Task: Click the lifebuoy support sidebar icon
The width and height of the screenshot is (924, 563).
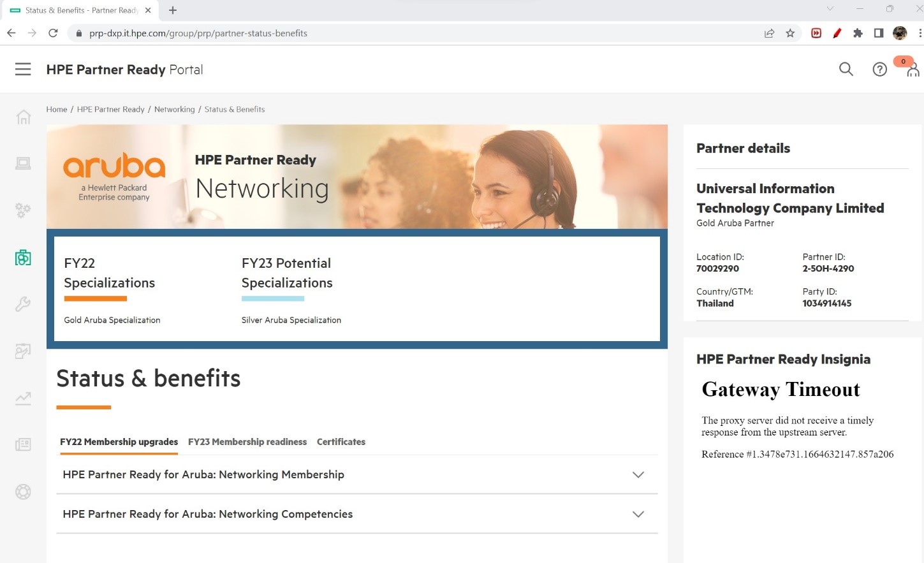Action: click(23, 492)
